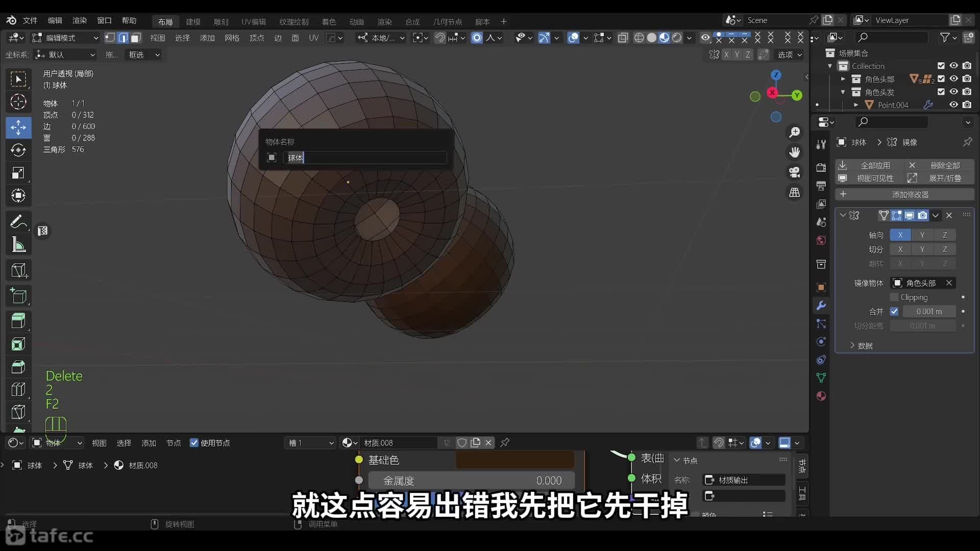Switch to the 建模 workspace tab
The width and height of the screenshot is (980, 551).
[x=193, y=21]
